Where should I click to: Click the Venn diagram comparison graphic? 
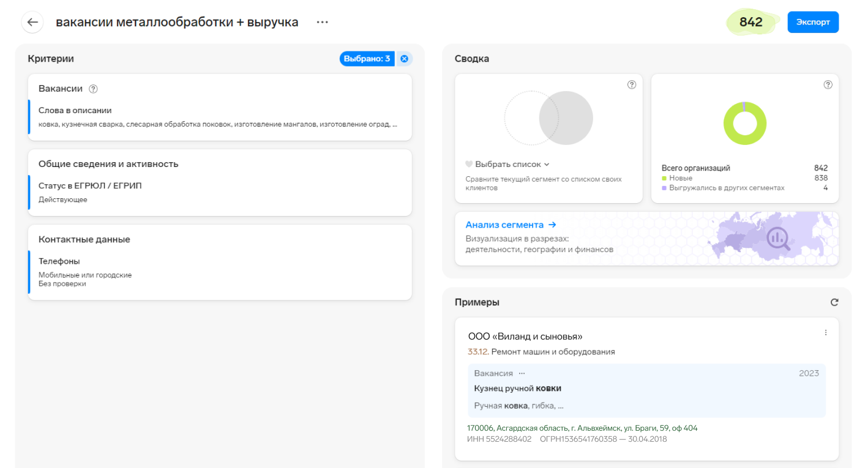[548, 118]
